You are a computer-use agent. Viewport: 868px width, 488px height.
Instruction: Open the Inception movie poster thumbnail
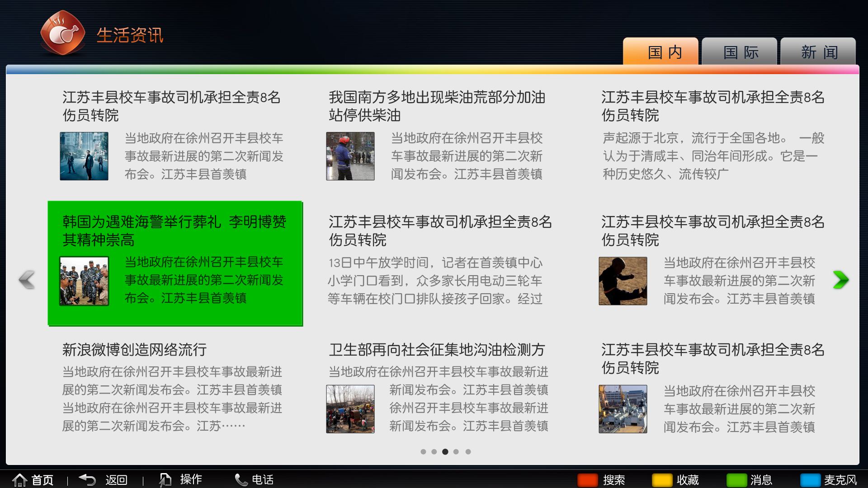click(x=84, y=156)
